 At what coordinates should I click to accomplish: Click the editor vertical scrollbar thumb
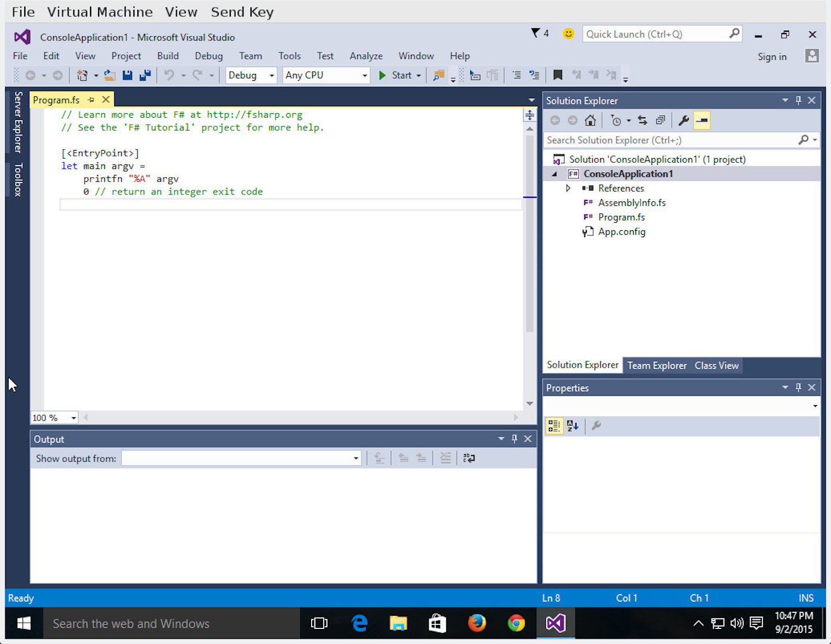click(530, 233)
